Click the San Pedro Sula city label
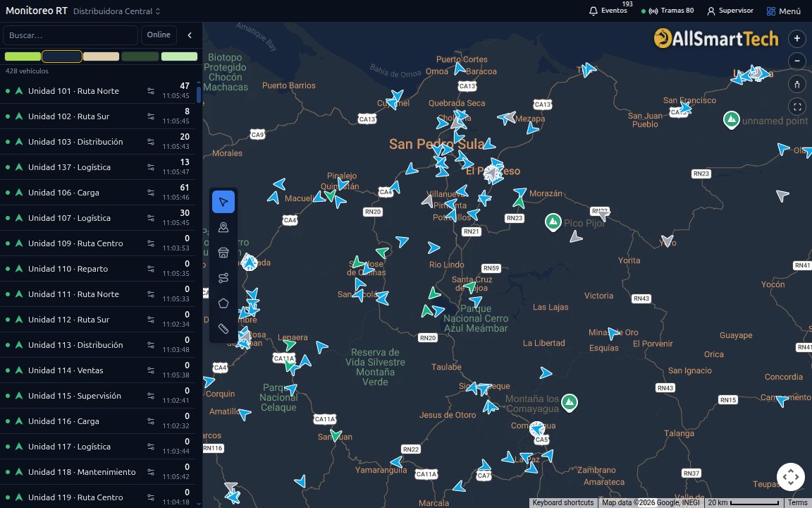812x508 pixels. point(437,144)
